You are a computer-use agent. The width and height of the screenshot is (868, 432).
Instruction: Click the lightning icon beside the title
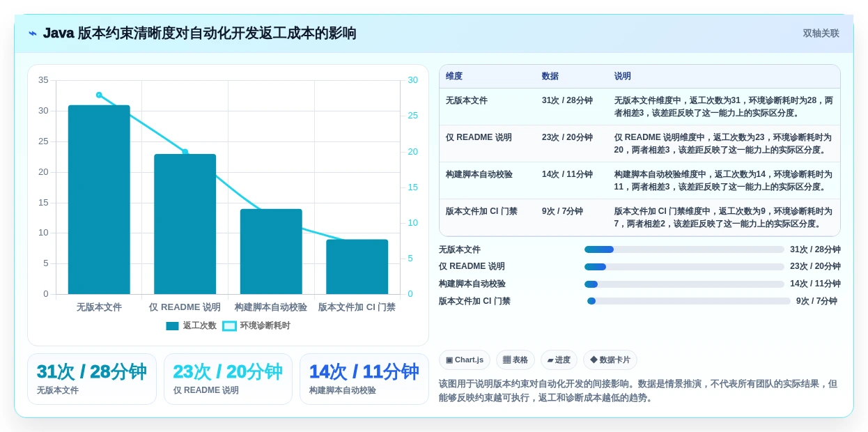click(33, 33)
